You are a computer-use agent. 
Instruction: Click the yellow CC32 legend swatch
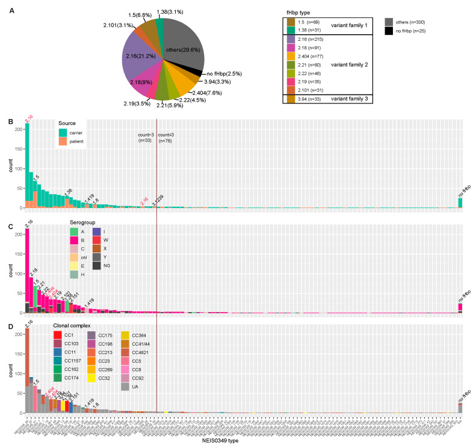pyautogui.click(x=91, y=378)
